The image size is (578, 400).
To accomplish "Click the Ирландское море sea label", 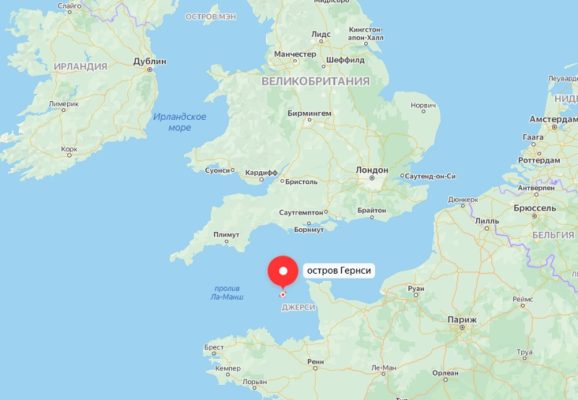I will tap(180, 122).
